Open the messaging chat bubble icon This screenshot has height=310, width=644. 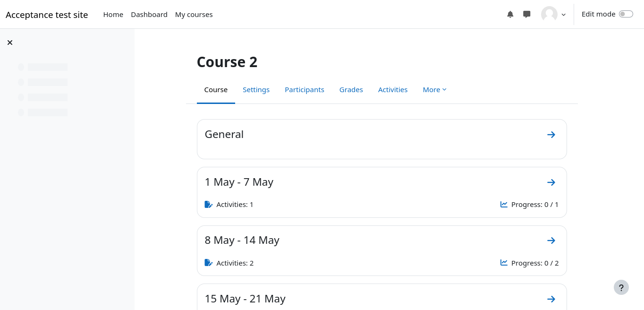click(527, 15)
